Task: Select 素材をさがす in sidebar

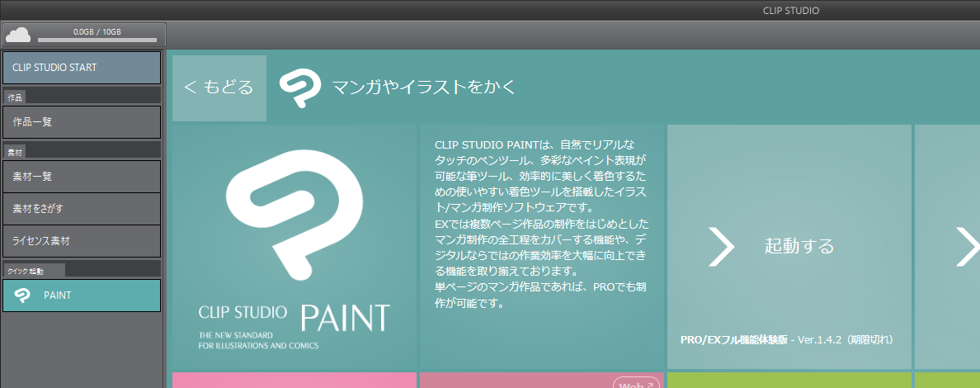Action: 82,209
